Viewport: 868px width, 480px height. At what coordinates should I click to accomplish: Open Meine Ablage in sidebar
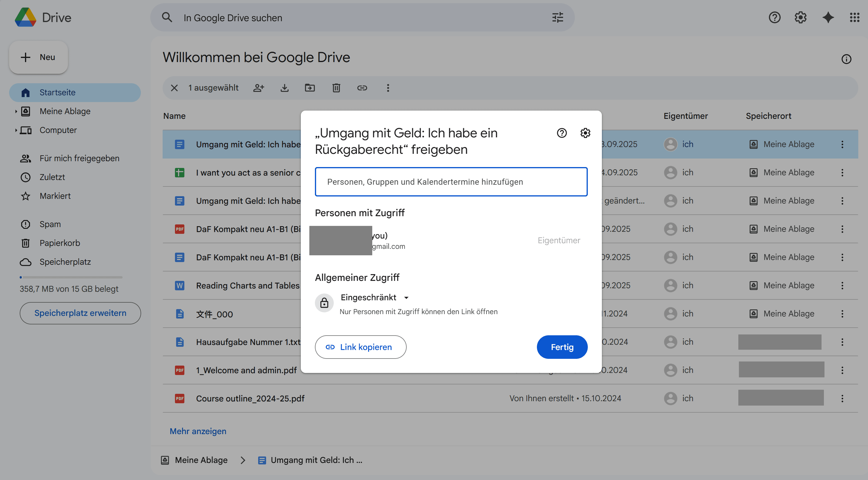point(65,111)
